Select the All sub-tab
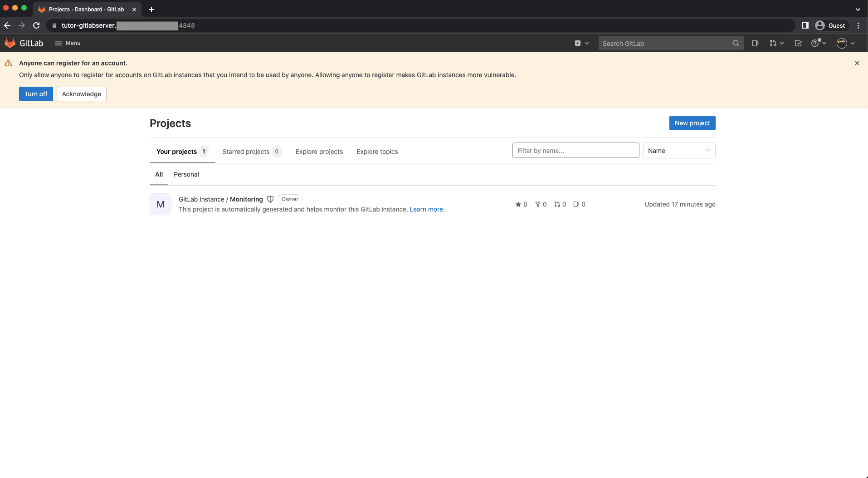Screen dimensions: 868x478 point(159,174)
